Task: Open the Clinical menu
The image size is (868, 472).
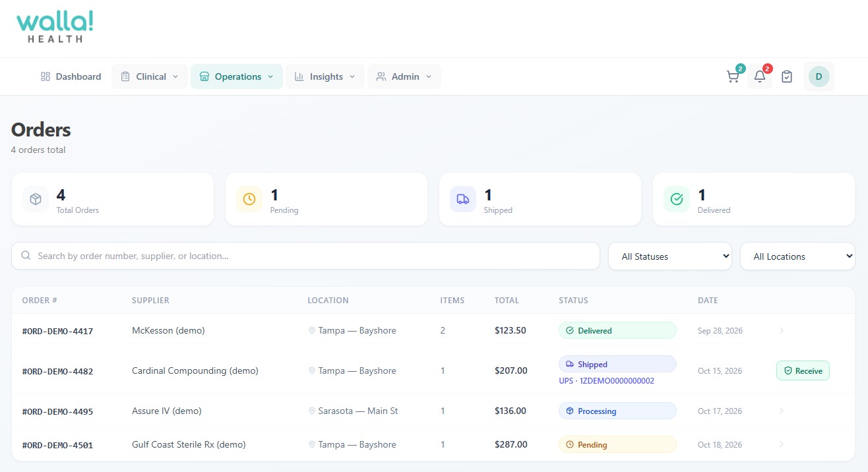Action: click(x=150, y=76)
